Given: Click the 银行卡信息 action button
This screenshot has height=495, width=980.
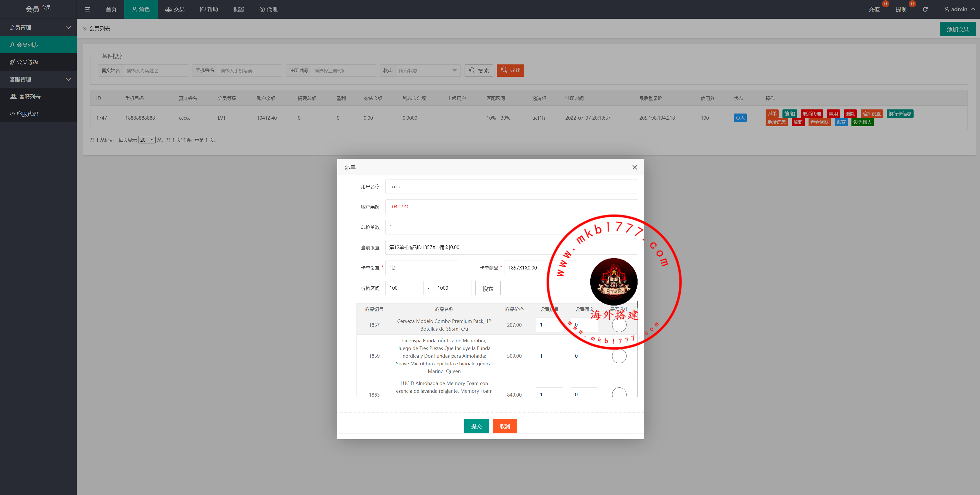Looking at the screenshot, I should pyautogui.click(x=900, y=114).
